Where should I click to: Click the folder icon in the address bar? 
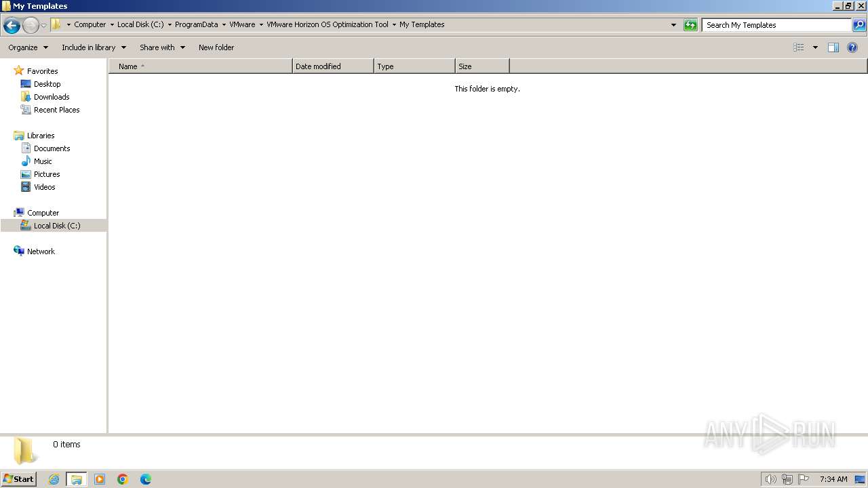pyautogui.click(x=56, y=24)
